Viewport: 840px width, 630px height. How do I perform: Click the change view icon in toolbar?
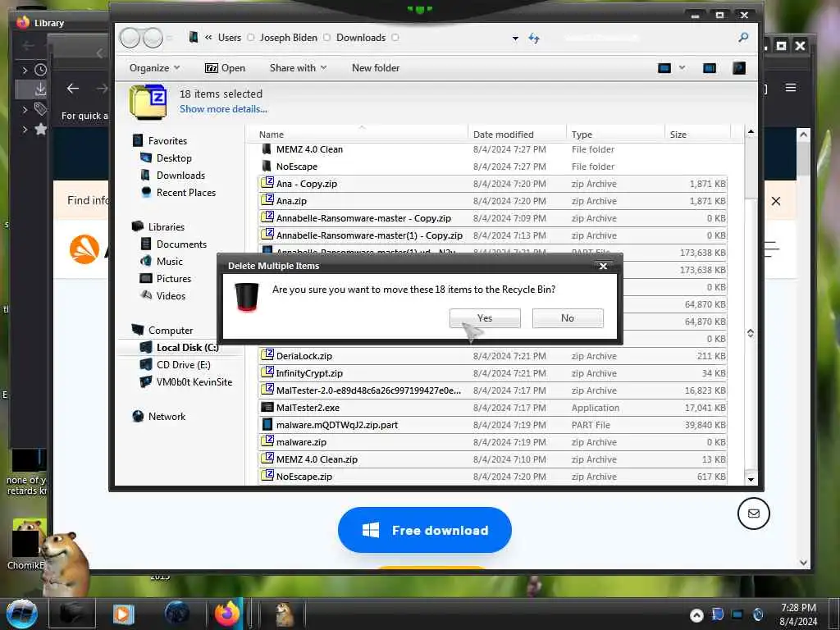[x=664, y=68]
